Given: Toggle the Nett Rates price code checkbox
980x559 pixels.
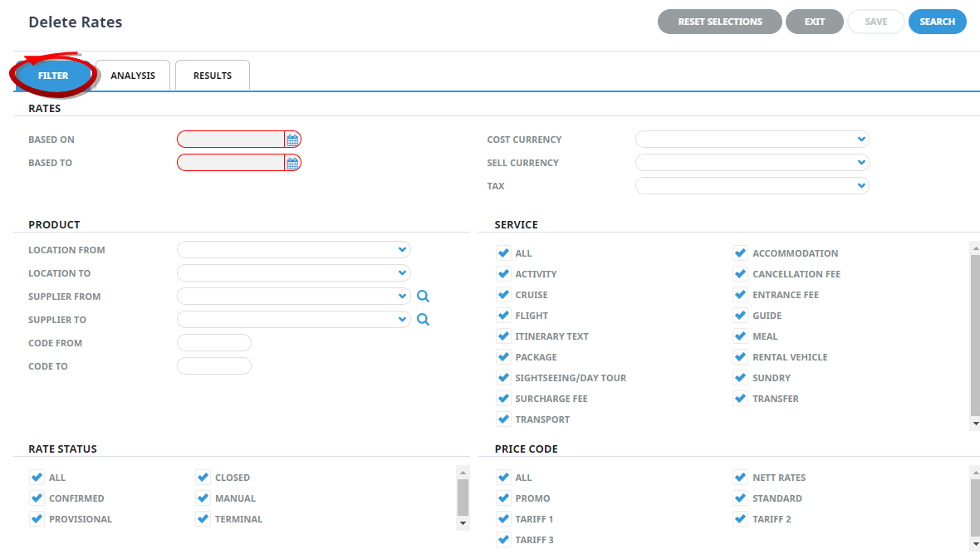Looking at the screenshot, I should [741, 478].
